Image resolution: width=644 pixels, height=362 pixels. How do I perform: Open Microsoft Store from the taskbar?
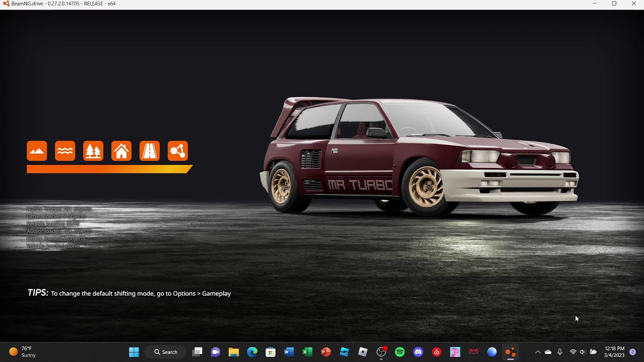point(271,352)
